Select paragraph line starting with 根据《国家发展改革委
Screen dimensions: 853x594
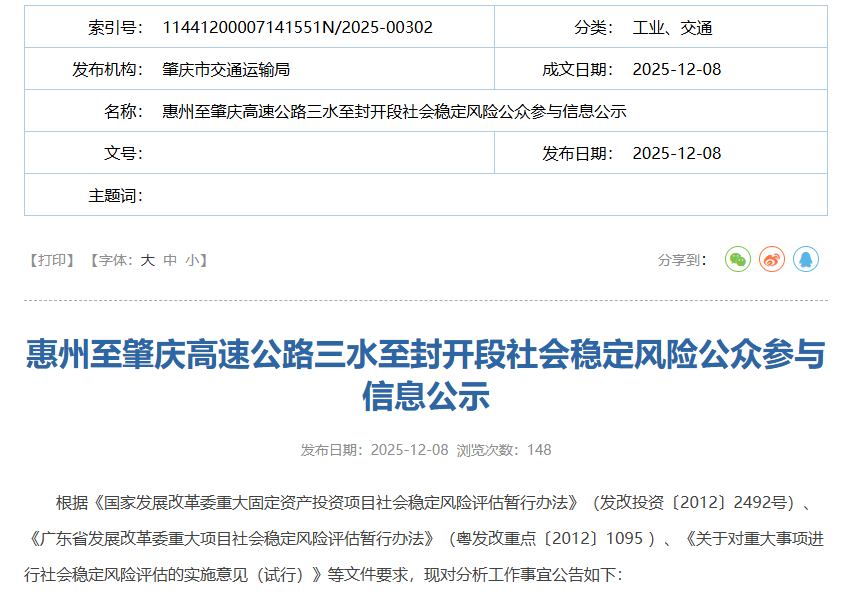coord(434,503)
